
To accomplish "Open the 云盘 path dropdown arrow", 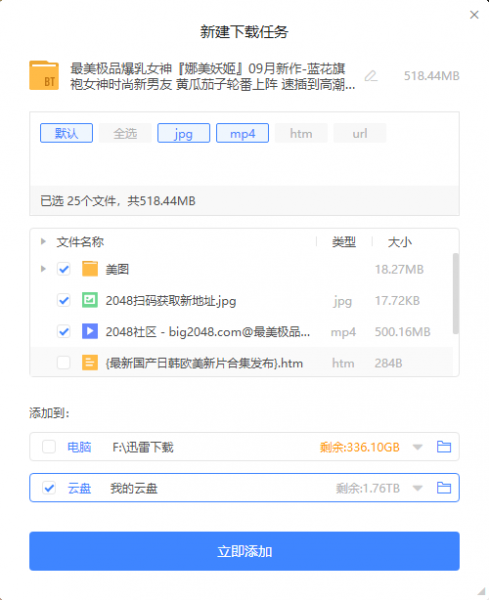I will pos(417,488).
